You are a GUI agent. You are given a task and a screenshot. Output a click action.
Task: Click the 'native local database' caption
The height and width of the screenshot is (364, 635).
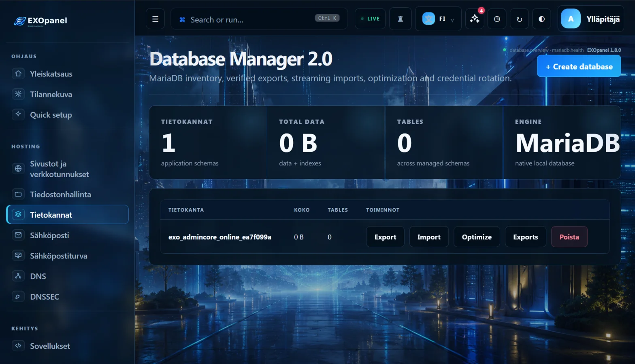545,163
